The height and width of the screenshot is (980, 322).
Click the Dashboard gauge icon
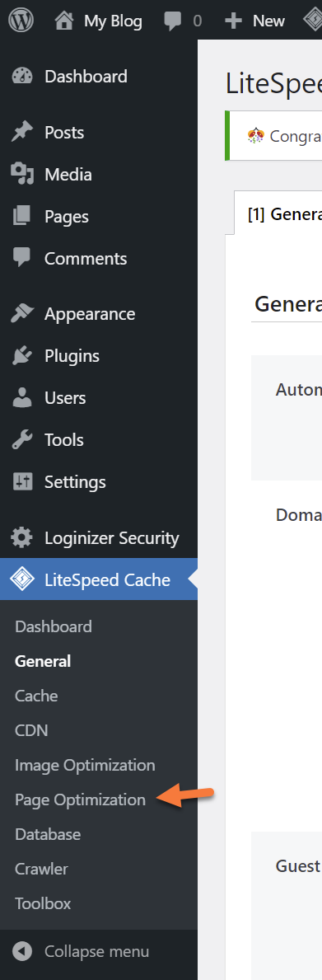click(x=22, y=77)
